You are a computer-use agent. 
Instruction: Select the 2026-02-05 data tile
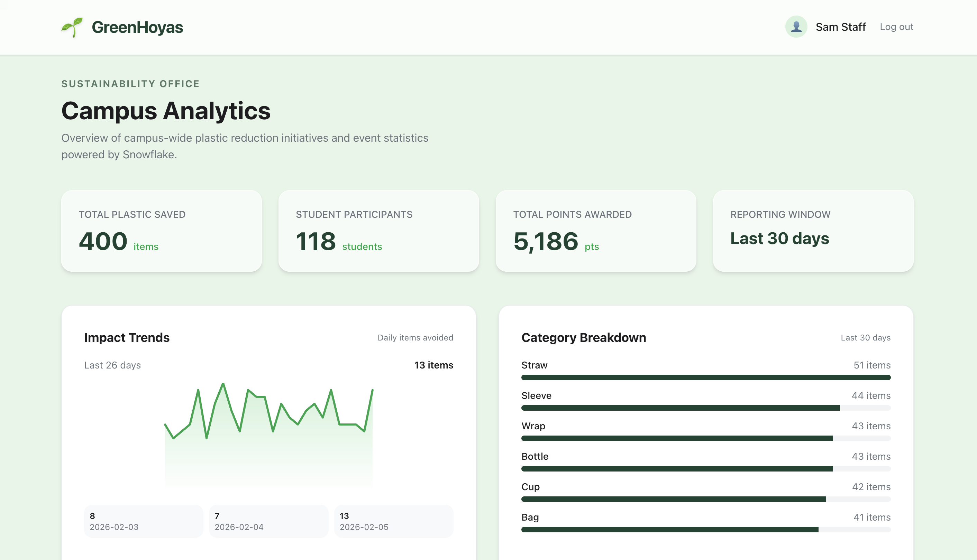point(393,521)
